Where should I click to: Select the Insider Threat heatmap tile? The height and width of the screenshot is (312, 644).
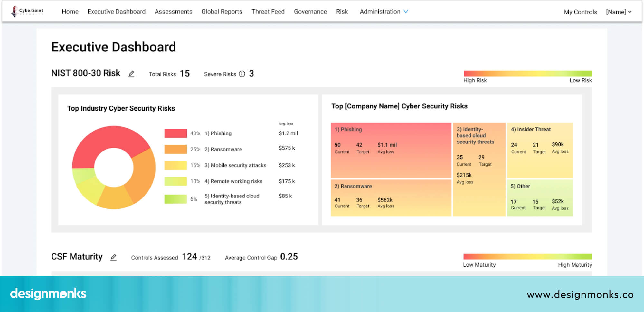pos(540,150)
